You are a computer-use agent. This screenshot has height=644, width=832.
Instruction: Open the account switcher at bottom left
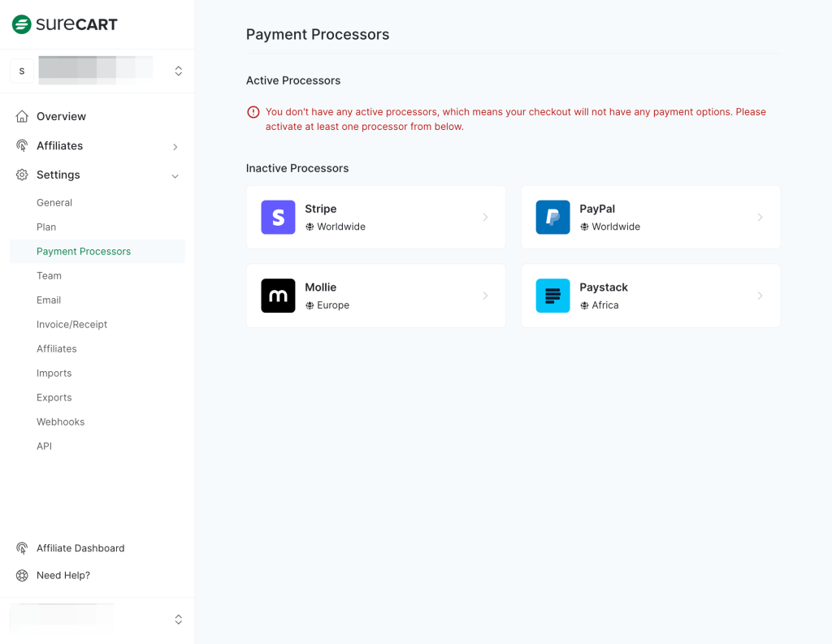point(178,619)
